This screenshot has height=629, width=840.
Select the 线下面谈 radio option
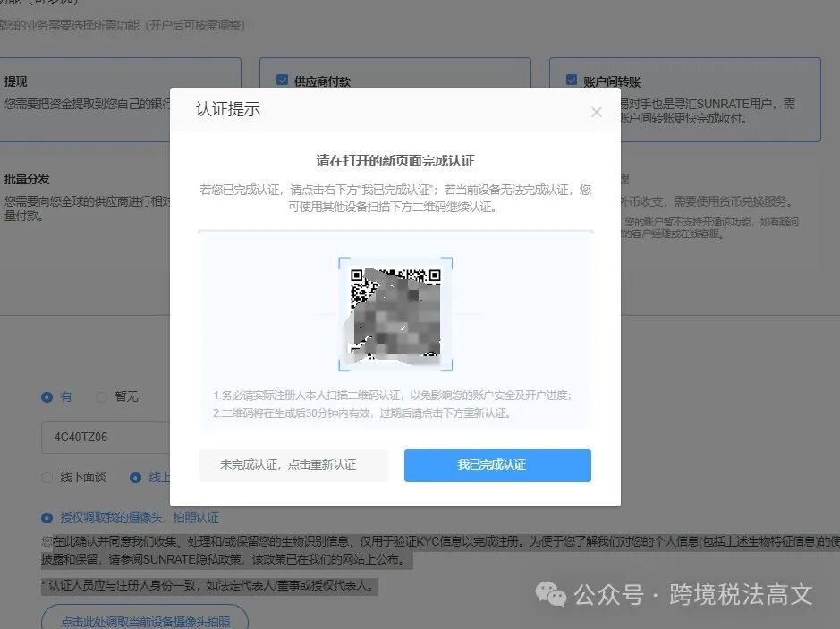pyautogui.click(x=47, y=477)
